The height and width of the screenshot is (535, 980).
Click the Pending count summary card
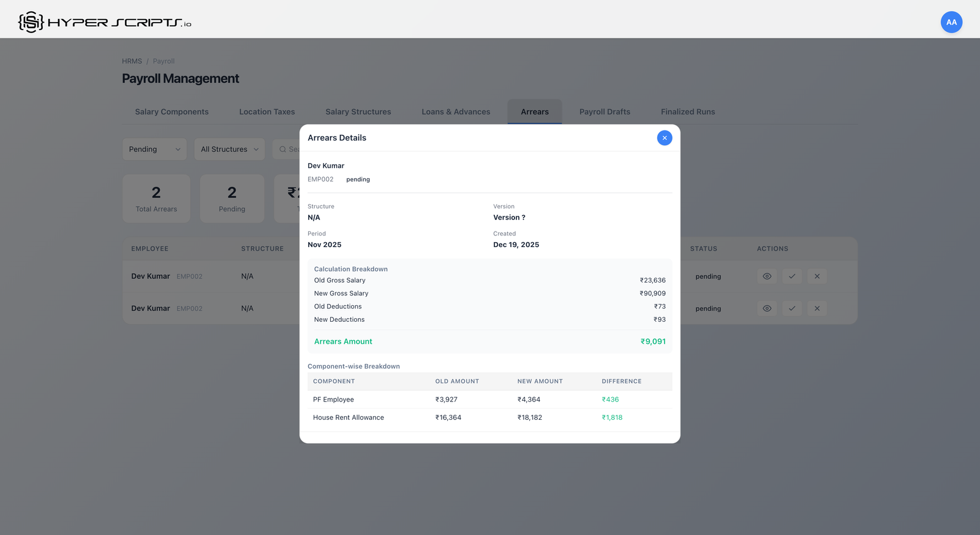(x=232, y=199)
